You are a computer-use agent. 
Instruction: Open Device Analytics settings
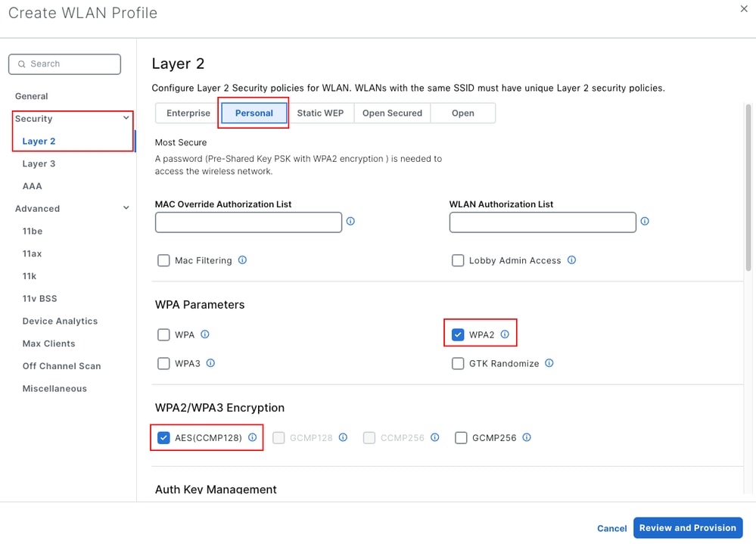[x=60, y=322]
